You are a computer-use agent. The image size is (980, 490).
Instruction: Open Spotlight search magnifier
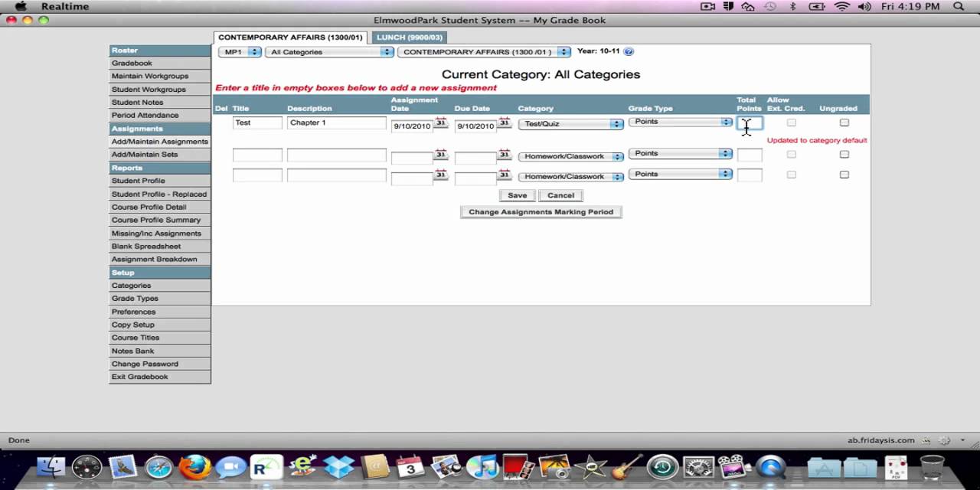click(x=959, y=6)
